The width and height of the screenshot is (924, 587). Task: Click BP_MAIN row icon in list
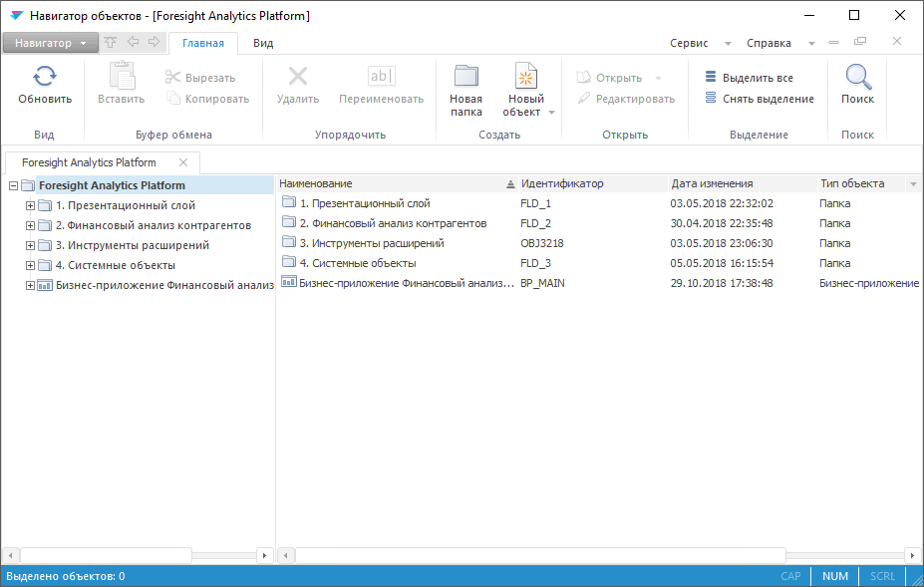pos(288,282)
